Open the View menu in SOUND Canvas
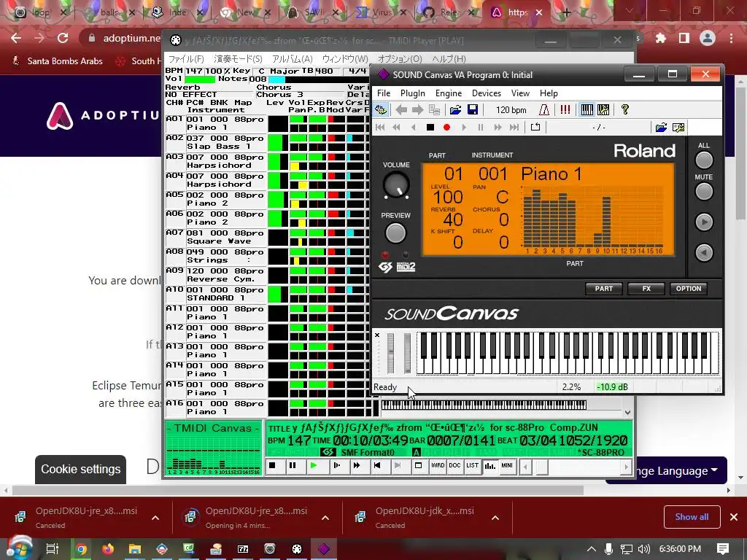747x560 pixels. point(520,93)
